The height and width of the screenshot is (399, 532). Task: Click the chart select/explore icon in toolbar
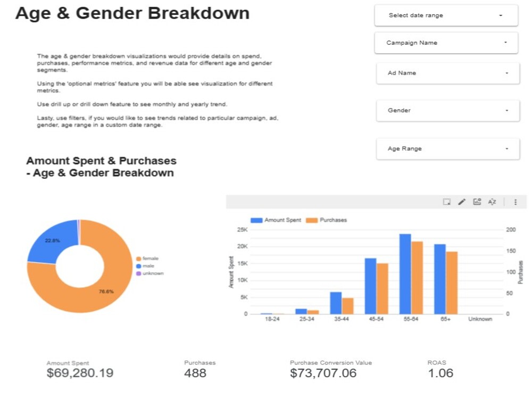(x=446, y=202)
